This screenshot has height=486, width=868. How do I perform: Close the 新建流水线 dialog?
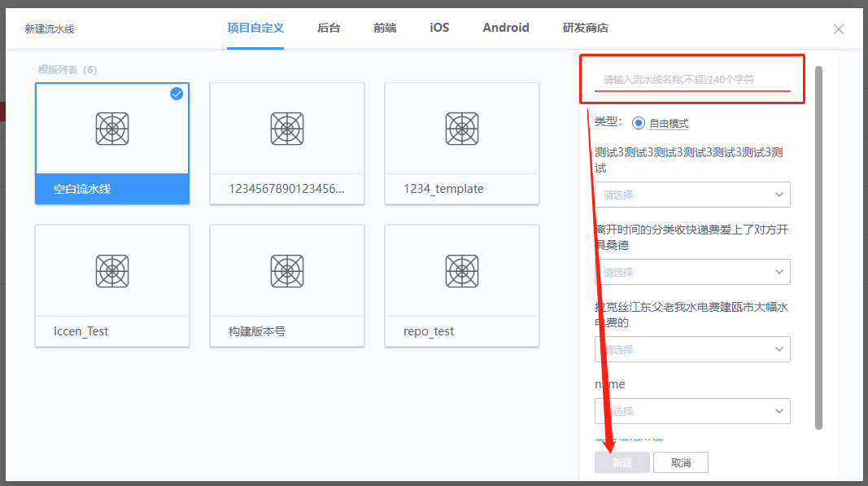coord(839,28)
